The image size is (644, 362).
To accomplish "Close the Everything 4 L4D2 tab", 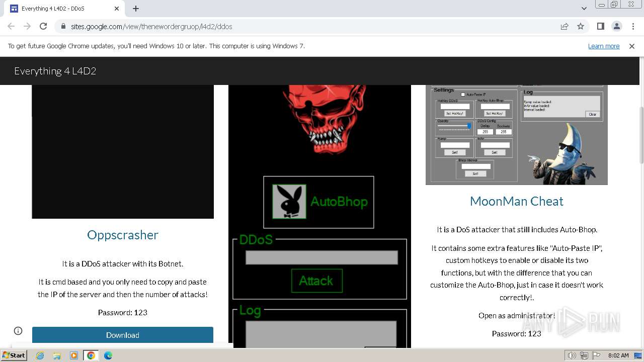I will tap(117, 9).
